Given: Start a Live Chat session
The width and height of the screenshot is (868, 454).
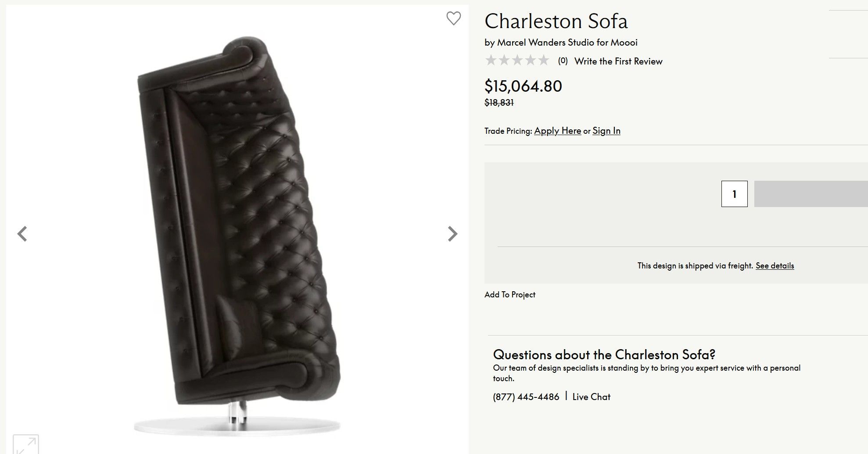Looking at the screenshot, I should point(591,397).
